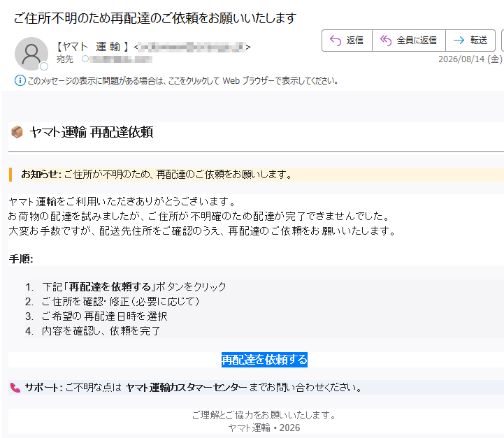Click the email subject line text
The image size is (504, 438).
click(155, 18)
